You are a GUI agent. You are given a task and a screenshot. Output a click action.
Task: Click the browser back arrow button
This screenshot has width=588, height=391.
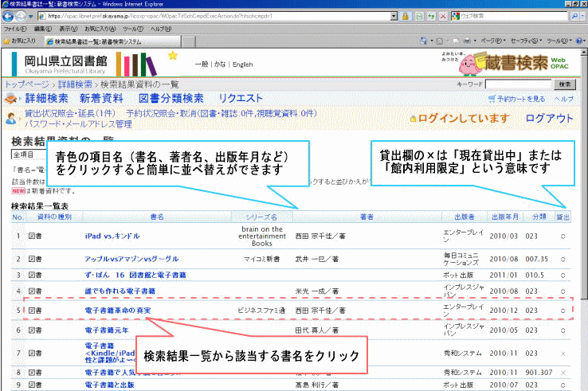click(x=9, y=16)
